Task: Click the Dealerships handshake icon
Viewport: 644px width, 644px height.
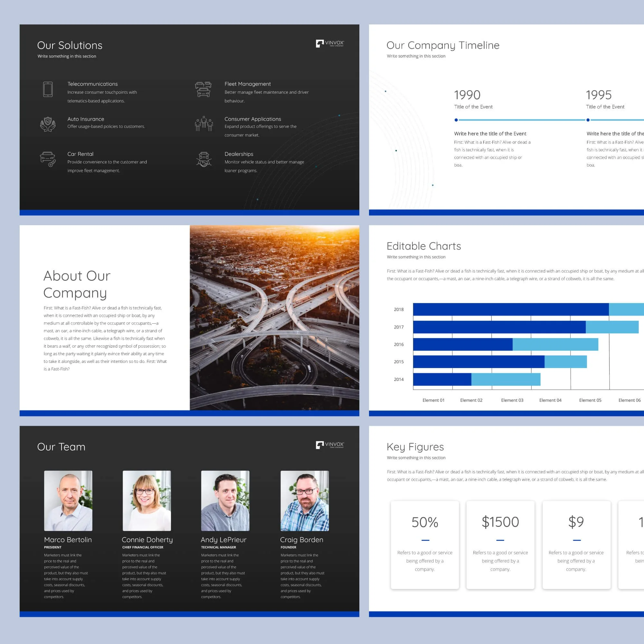Action: coord(204,159)
